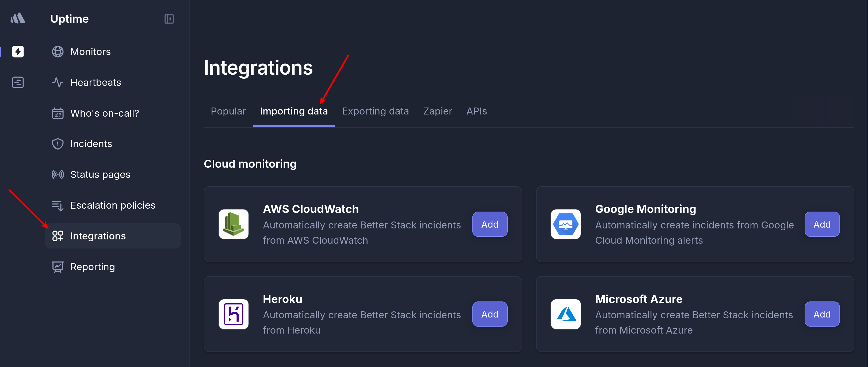Click the AWS CloudWatch card title
The image size is (868, 367).
[311, 209]
